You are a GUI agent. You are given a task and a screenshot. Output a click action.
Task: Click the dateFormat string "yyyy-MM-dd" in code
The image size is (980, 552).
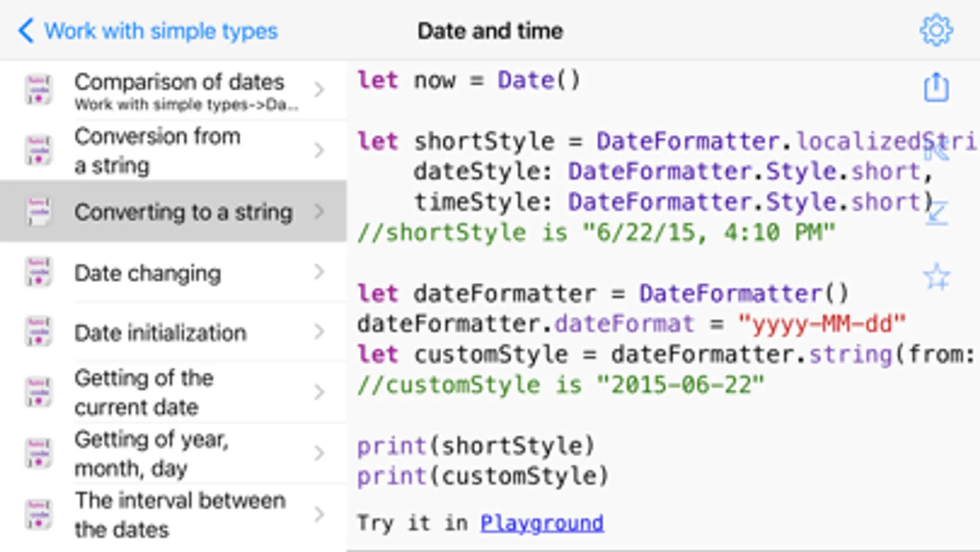click(821, 324)
